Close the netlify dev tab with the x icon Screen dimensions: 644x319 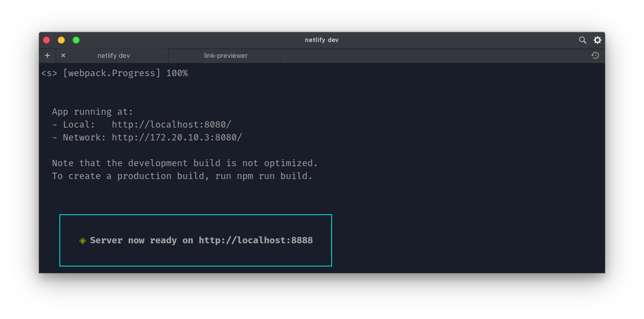[63, 55]
